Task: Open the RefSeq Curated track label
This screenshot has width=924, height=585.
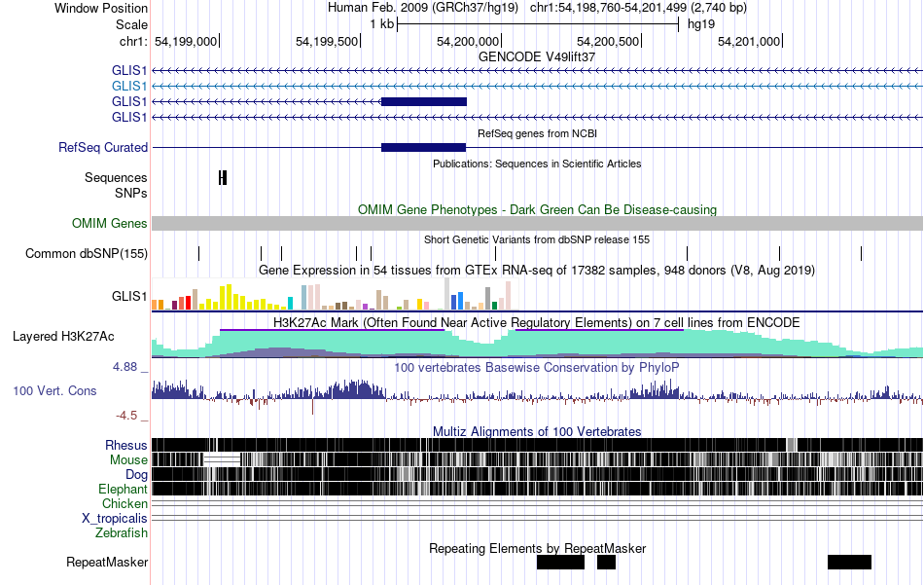Action: [102, 147]
